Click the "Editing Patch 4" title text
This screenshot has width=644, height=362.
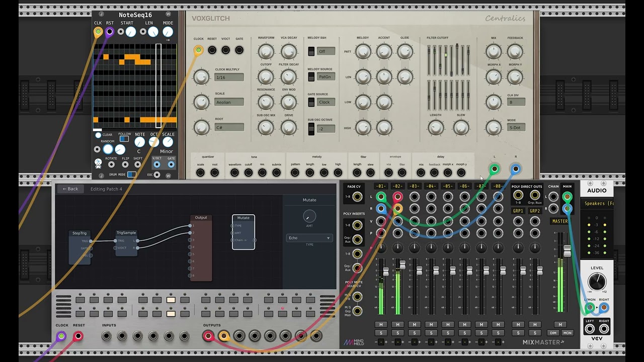click(106, 189)
